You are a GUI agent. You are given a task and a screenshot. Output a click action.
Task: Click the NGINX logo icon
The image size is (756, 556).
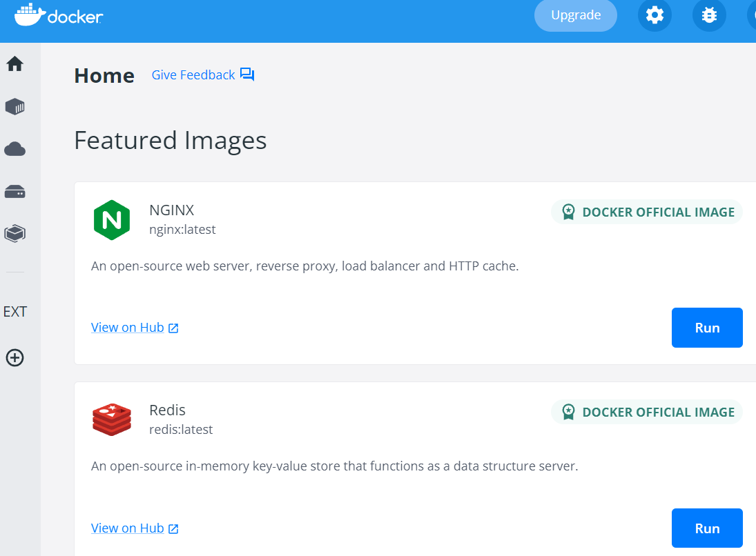pos(112,220)
